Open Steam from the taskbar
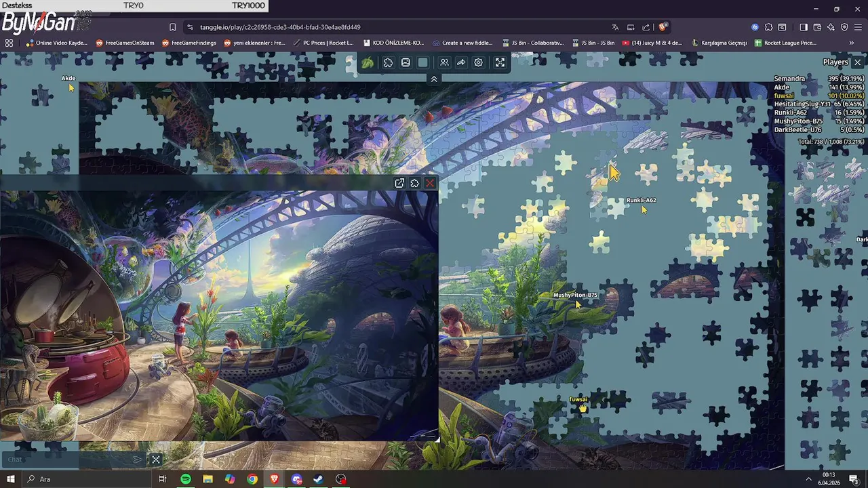This screenshot has width=868, height=488. pyautogui.click(x=319, y=479)
